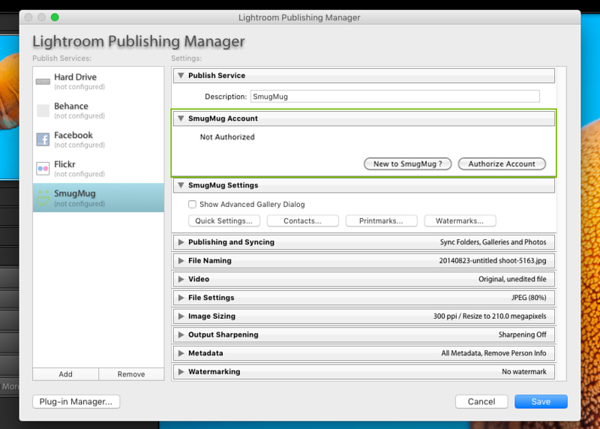Open the Printmarks dialog
600x429 pixels.
pos(381,221)
